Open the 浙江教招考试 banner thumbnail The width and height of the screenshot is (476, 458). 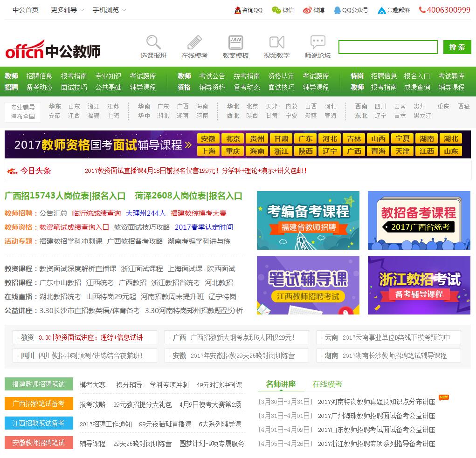coord(419,285)
